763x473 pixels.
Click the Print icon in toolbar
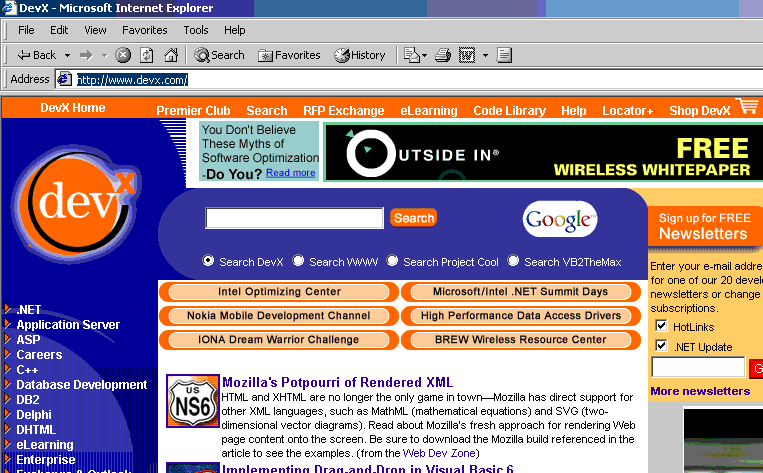click(443, 55)
